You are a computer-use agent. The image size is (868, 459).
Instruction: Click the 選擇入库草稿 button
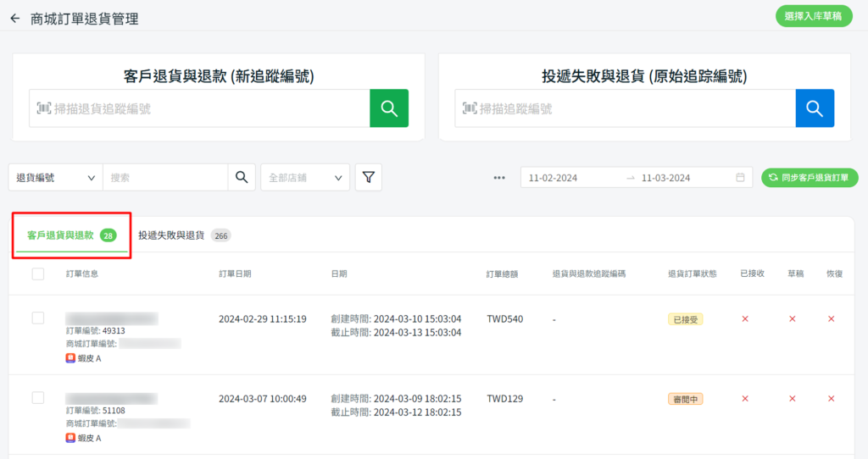tap(814, 16)
